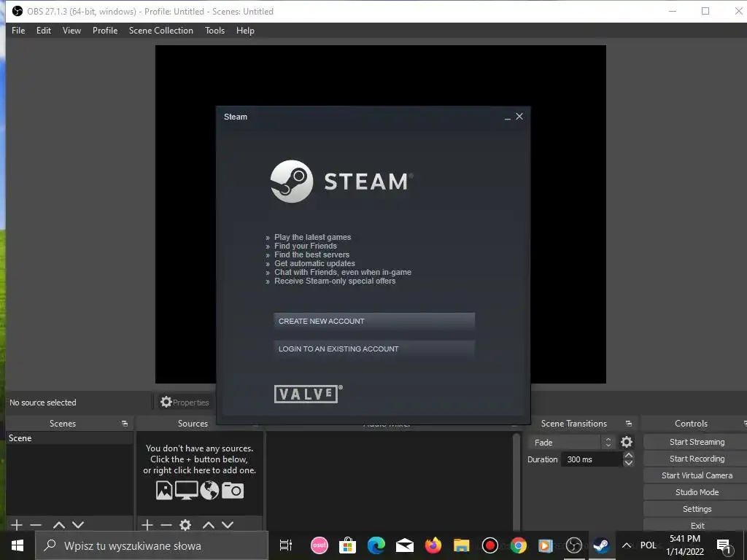Minimize the Steam dialog
Viewport: 747px width, 560px height.
pyautogui.click(x=508, y=117)
